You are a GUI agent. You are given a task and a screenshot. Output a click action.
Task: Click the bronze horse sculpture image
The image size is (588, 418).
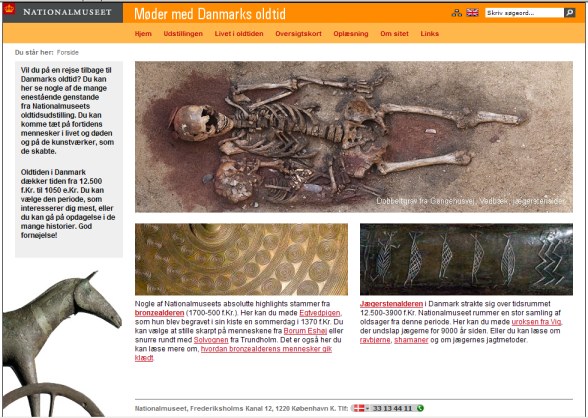[62, 343]
